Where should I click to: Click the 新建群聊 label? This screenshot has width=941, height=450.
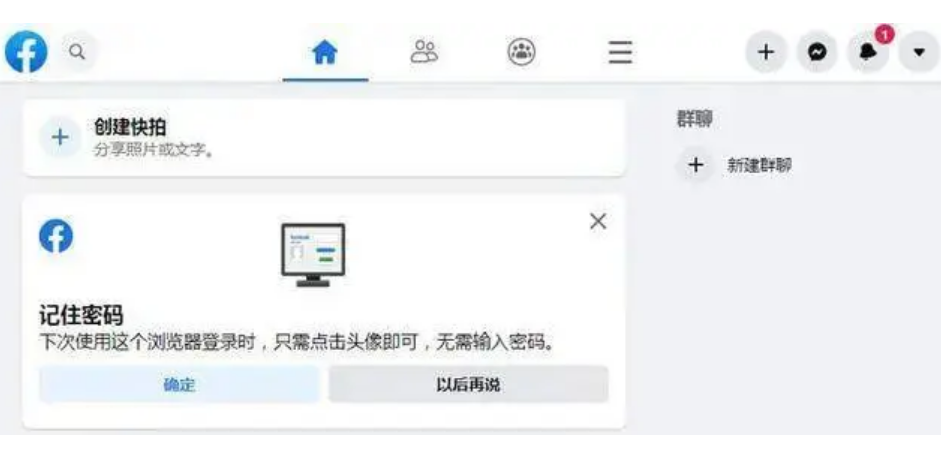[759, 166]
